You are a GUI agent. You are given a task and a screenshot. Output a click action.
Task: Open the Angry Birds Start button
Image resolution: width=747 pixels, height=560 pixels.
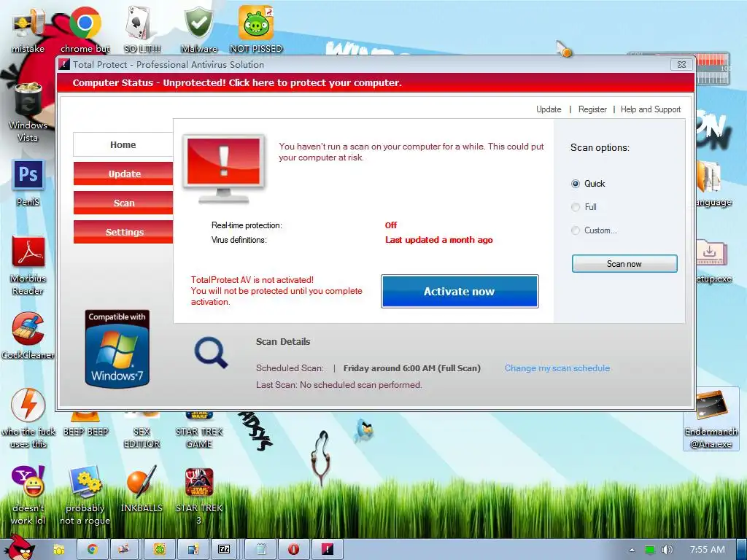[20, 548]
